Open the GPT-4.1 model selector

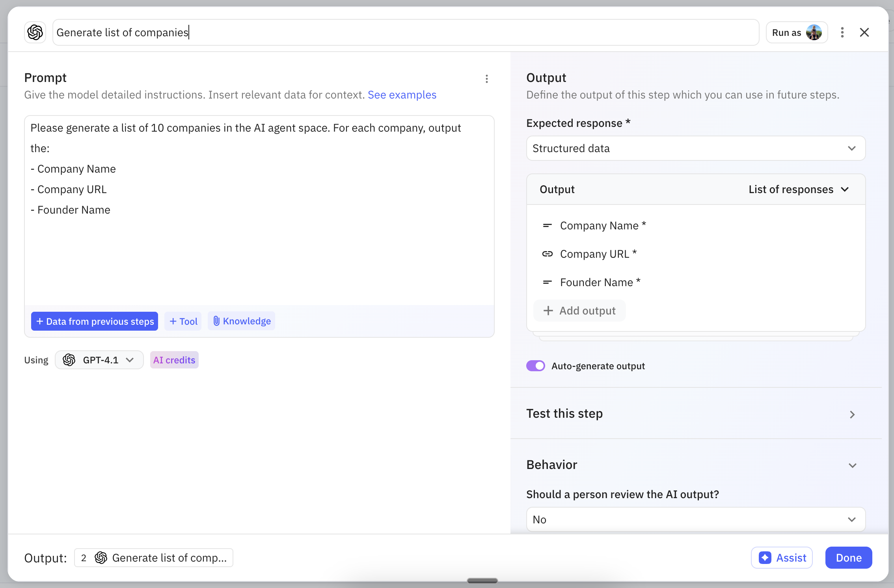coord(99,360)
